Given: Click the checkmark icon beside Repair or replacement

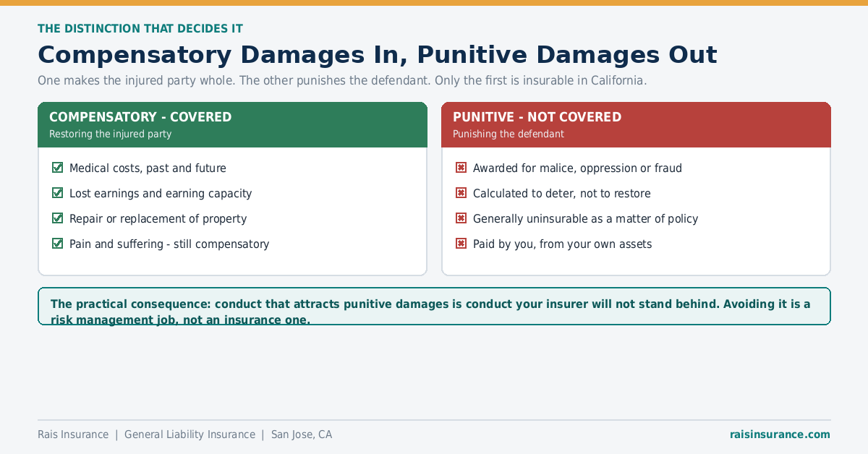Looking at the screenshot, I should (58, 218).
